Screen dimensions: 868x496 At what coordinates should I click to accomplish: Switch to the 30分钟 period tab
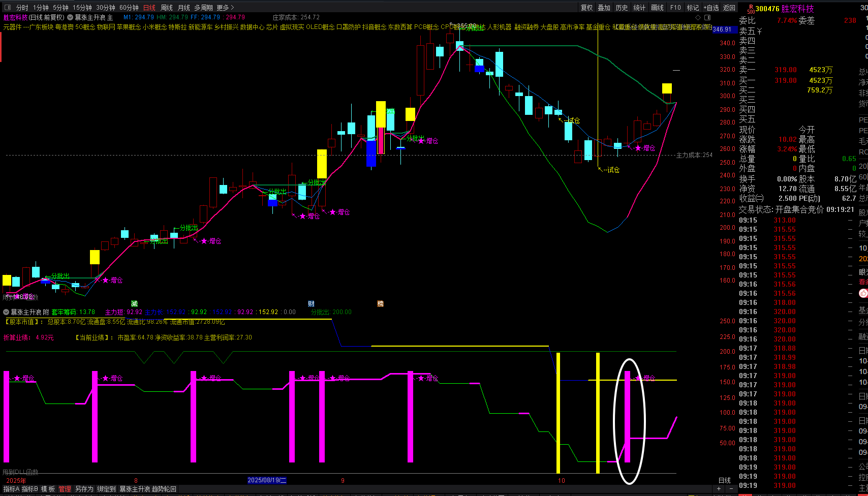click(x=106, y=8)
